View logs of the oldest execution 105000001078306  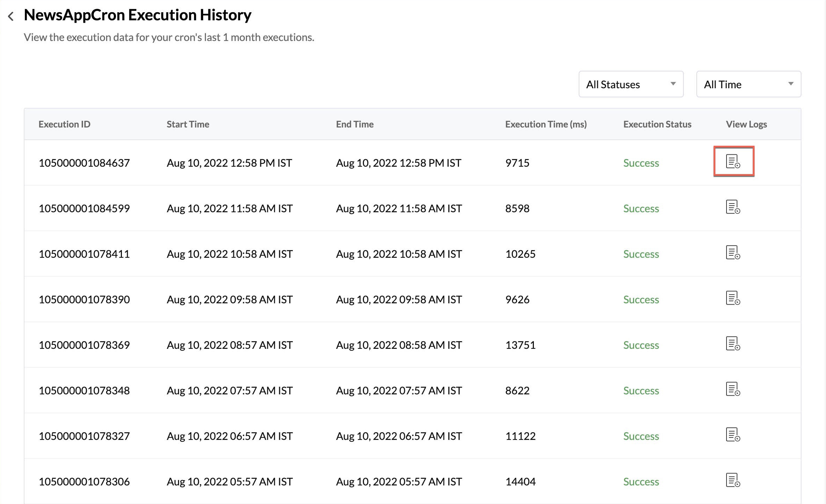pos(734,481)
